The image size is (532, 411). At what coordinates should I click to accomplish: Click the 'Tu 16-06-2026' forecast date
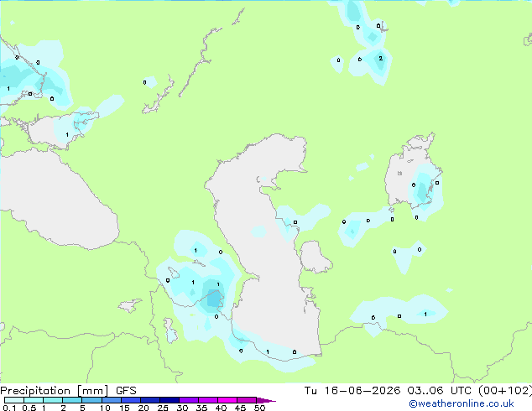[352, 391]
